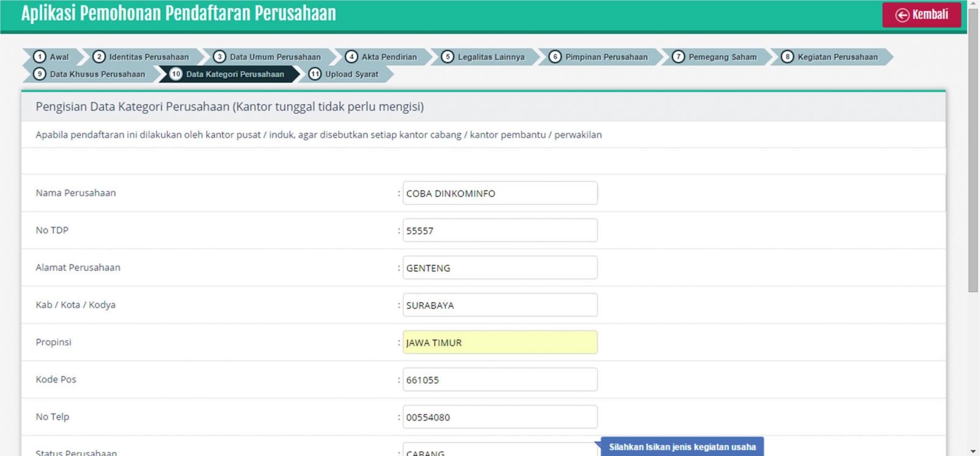Focus the No Telp input field
The width and height of the screenshot is (980, 456).
click(x=500, y=417)
